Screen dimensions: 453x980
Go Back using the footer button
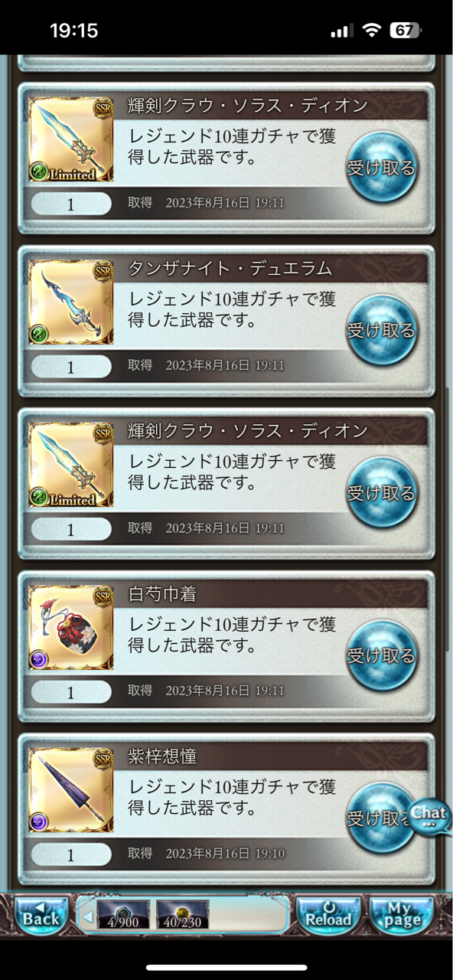pyautogui.click(x=41, y=914)
